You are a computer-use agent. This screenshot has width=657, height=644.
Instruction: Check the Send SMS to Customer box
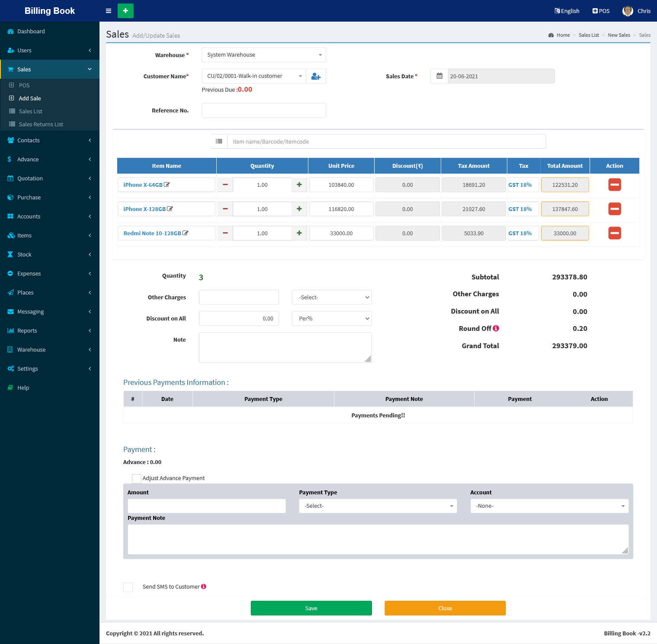click(x=128, y=587)
